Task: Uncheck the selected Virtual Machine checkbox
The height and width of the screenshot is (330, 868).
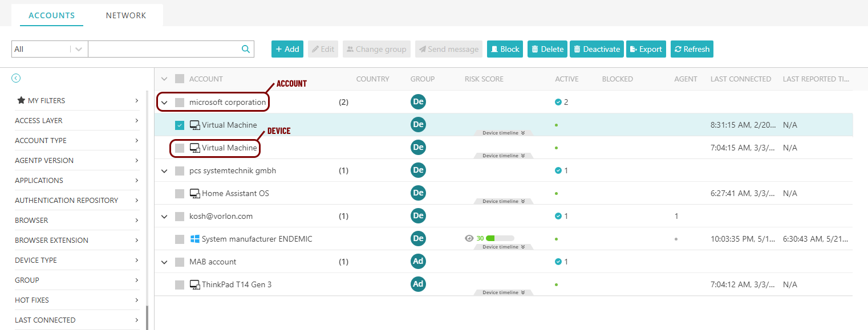Action: (180, 125)
